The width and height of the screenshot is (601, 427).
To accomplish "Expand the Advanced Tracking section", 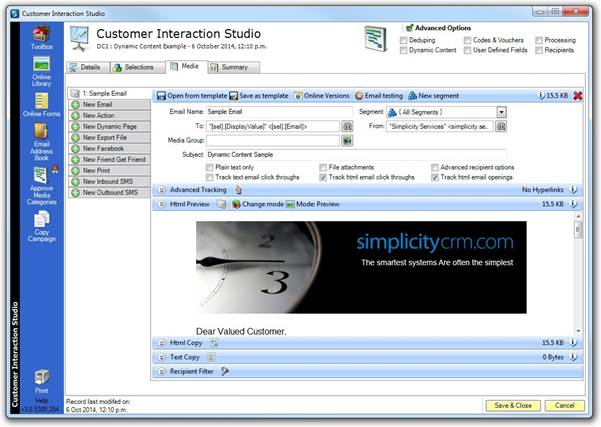I will tap(162, 190).
